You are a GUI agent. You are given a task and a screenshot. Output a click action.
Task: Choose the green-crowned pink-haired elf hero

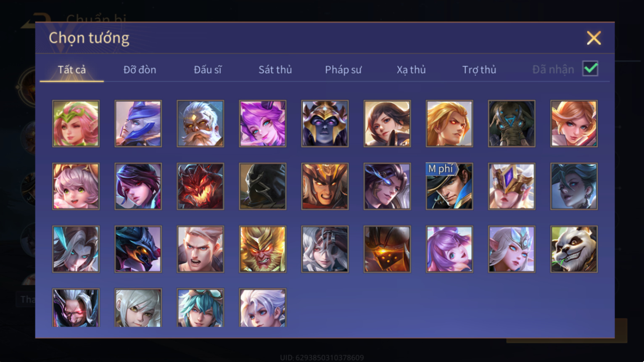[x=76, y=124]
